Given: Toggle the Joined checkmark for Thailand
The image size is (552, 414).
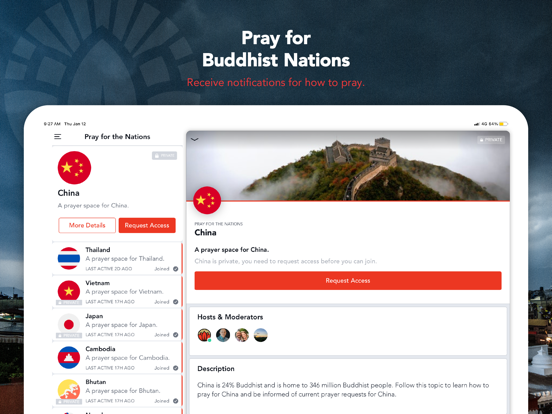Looking at the screenshot, I should 175,269.
